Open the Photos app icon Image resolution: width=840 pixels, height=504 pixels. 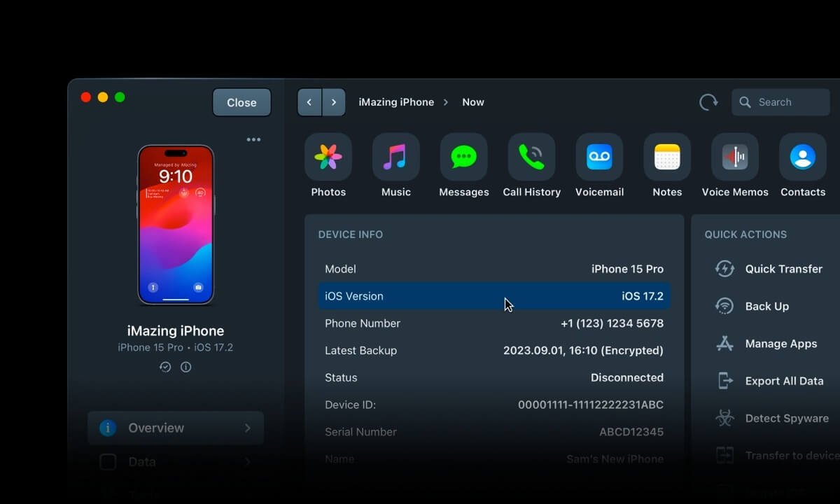point(328,157)
